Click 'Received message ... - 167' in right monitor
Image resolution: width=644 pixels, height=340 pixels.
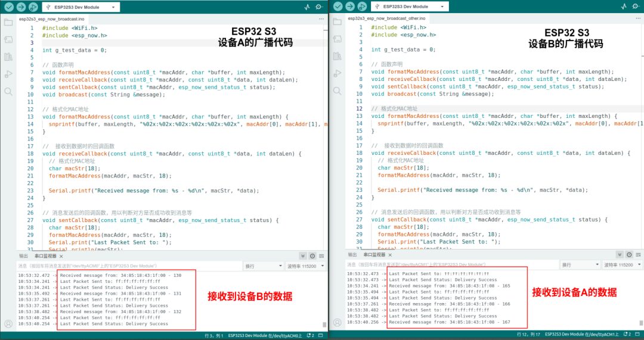pos(450,322)
